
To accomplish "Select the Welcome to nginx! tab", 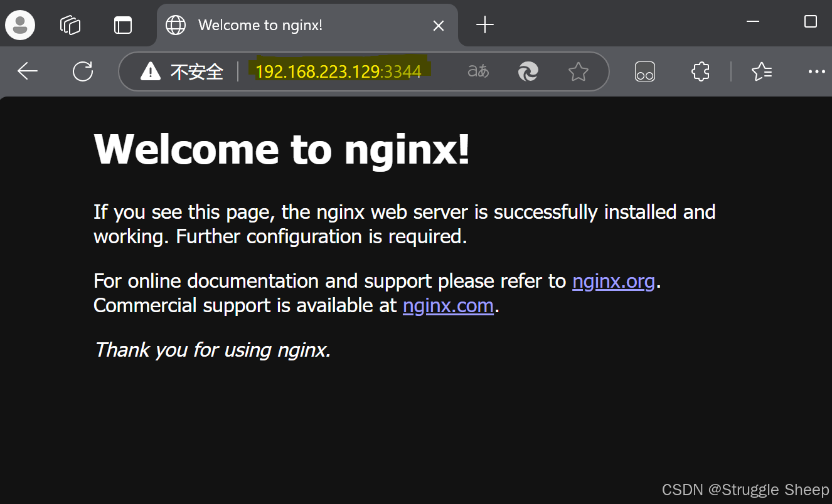I will 307,25.
